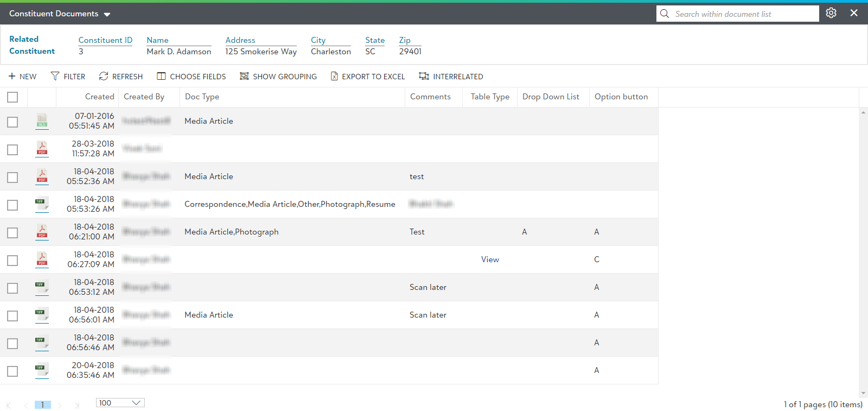868x411 pixels.
Task: Tick the select-all header checkbox
Action: coord(12,97)
